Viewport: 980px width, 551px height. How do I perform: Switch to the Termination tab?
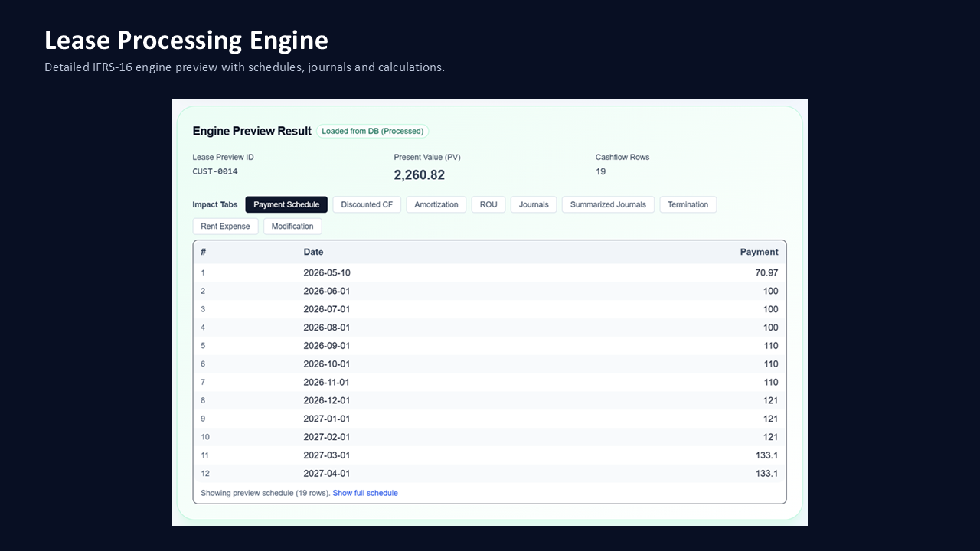688,204
